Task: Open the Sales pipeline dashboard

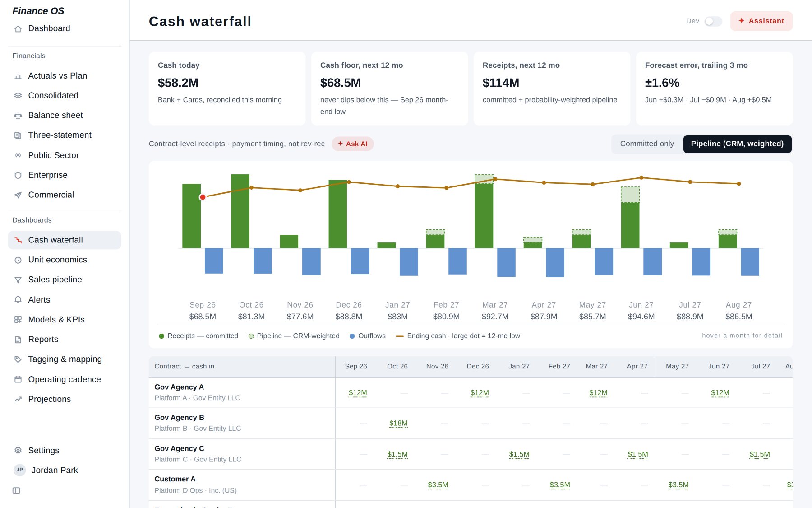Action: pyautogui.click(x=65, y=280)
